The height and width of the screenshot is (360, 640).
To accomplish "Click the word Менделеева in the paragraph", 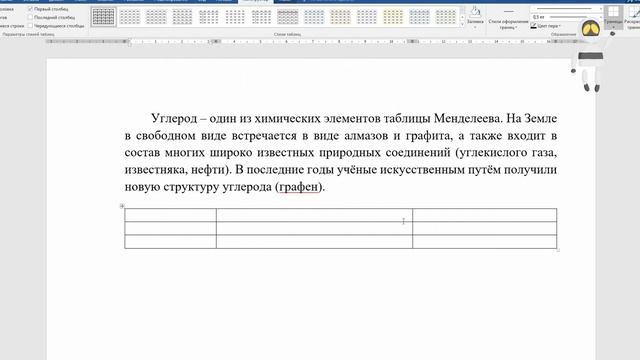I will [x=467, y=118].
